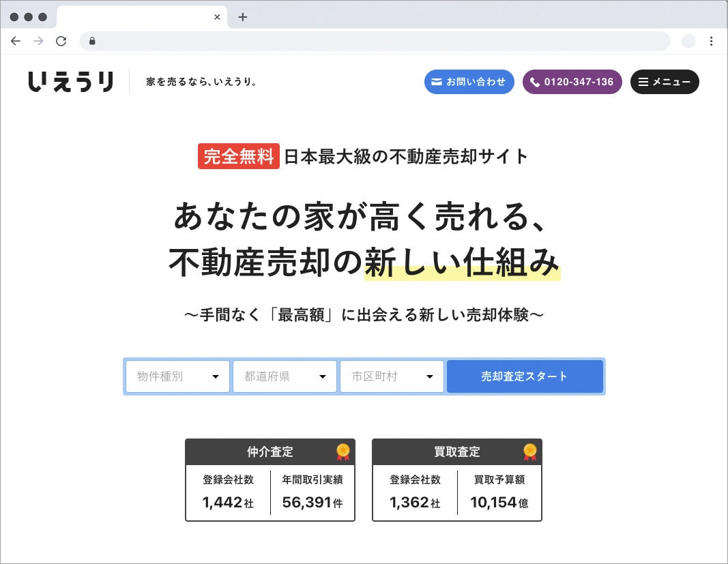728x564 pixels.
Task: Click the 1,362社 registered companies value
Action: point(415,502)
